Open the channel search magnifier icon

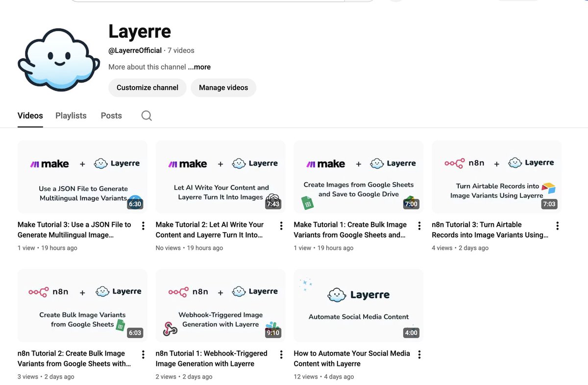point(147,116)
